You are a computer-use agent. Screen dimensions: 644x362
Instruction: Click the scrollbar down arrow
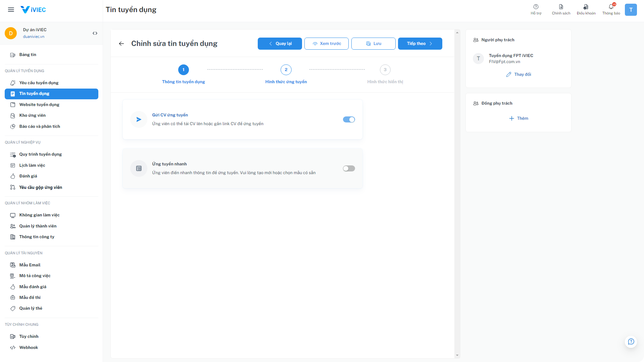457,355
